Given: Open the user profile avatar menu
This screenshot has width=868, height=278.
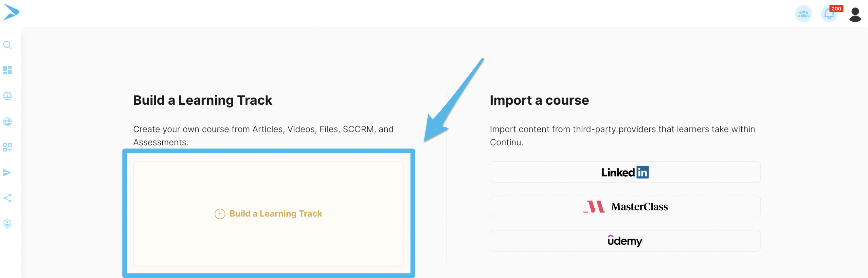Looking at the screenshot, I should click(x=855, y=14).
